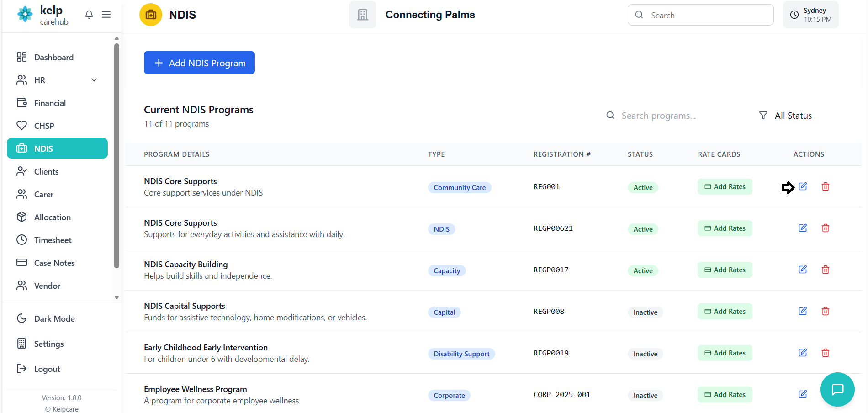
Task: Toggle the hamburger sidebar menu
Action: (106, 15)
